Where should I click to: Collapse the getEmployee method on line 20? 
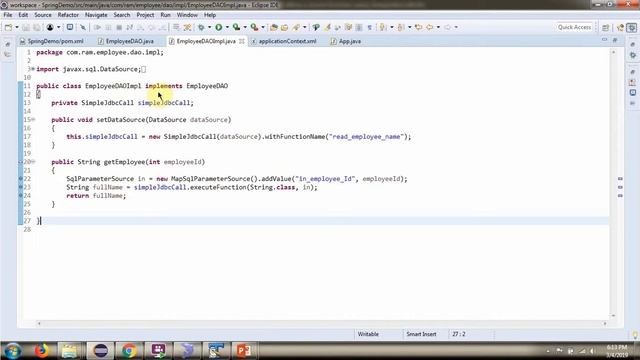pyautogui.click(x=33, y=162)
